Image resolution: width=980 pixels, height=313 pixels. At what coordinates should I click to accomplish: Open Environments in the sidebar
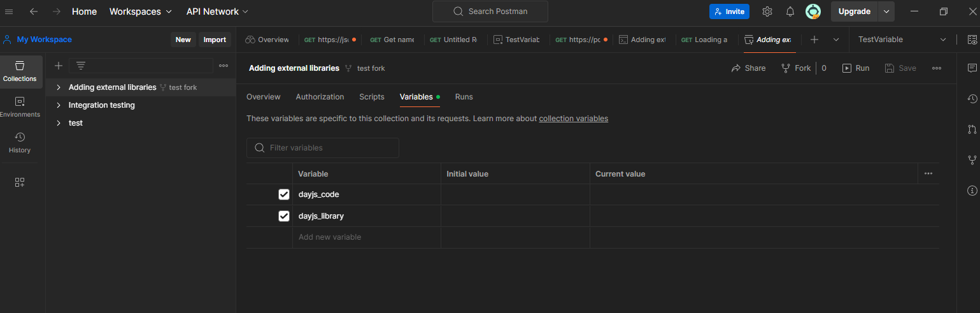[20, 107]
